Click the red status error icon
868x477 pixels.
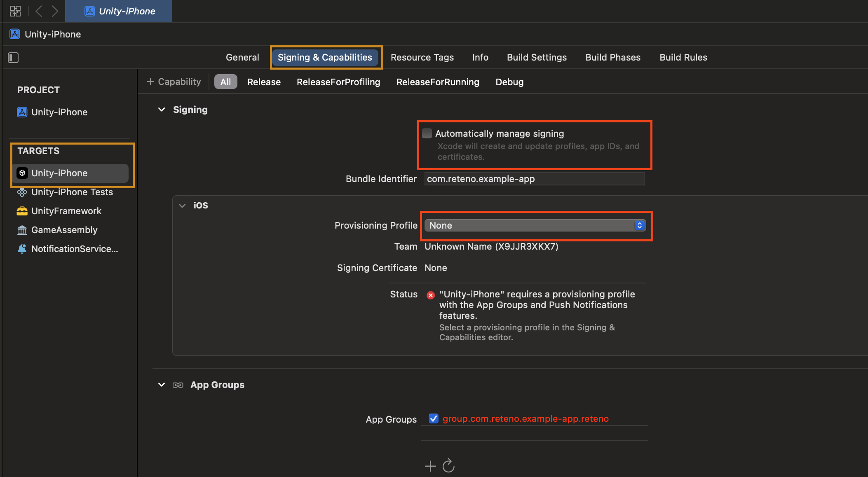431,295
